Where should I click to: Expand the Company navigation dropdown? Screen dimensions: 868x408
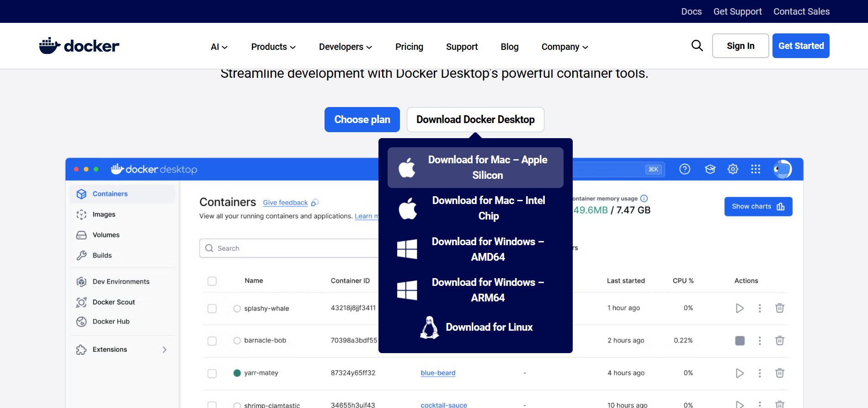(565, 47)
